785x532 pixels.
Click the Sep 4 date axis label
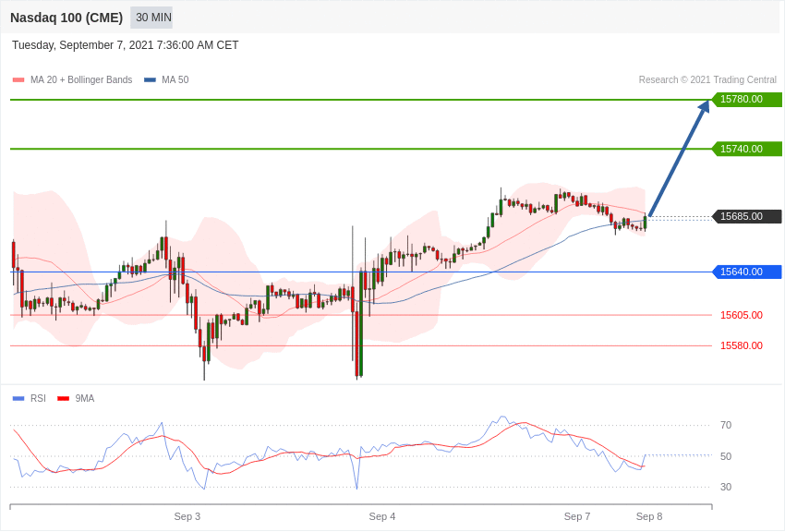[x=382, y=516]
